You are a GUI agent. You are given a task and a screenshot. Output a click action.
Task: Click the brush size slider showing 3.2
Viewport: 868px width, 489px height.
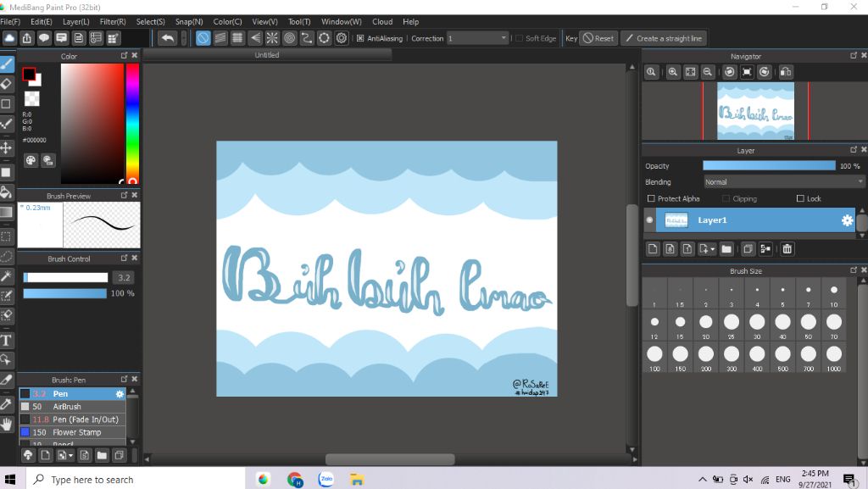[65, 278]
